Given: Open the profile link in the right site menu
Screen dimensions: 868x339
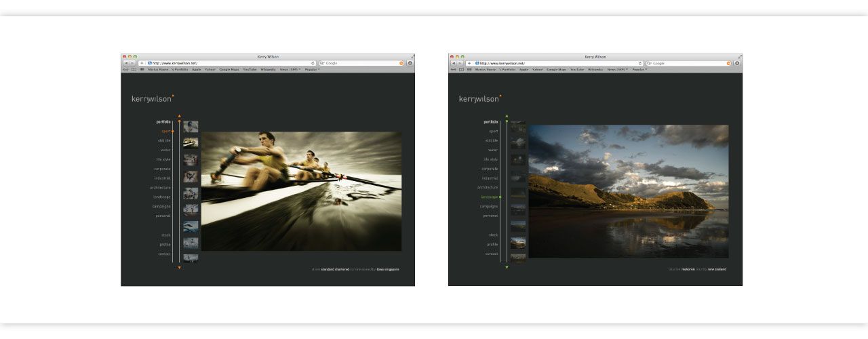Looking at the screenshot, I should tap(492, 244).
